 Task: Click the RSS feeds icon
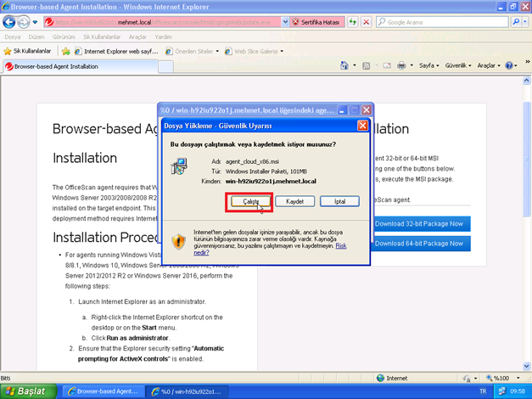click(366, 65)
